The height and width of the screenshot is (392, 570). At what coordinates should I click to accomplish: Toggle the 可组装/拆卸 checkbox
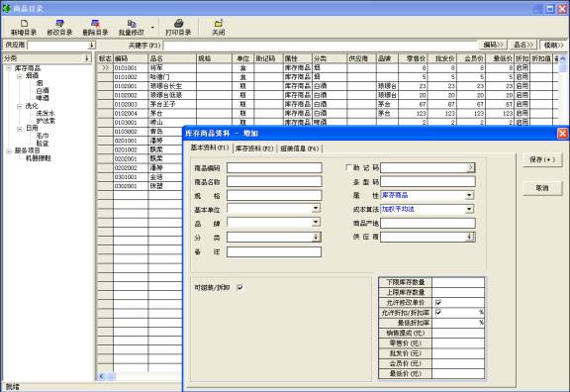(x=239, y=288)
